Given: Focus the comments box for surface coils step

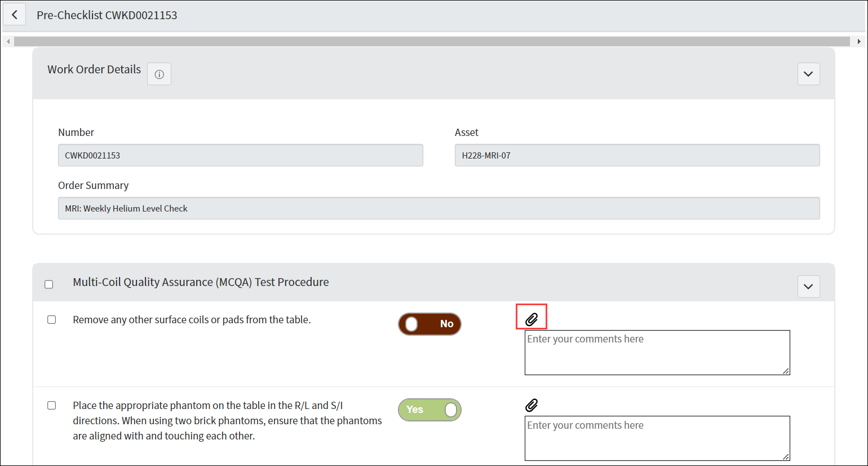Looking at the screenshot, I should point(657,353).
